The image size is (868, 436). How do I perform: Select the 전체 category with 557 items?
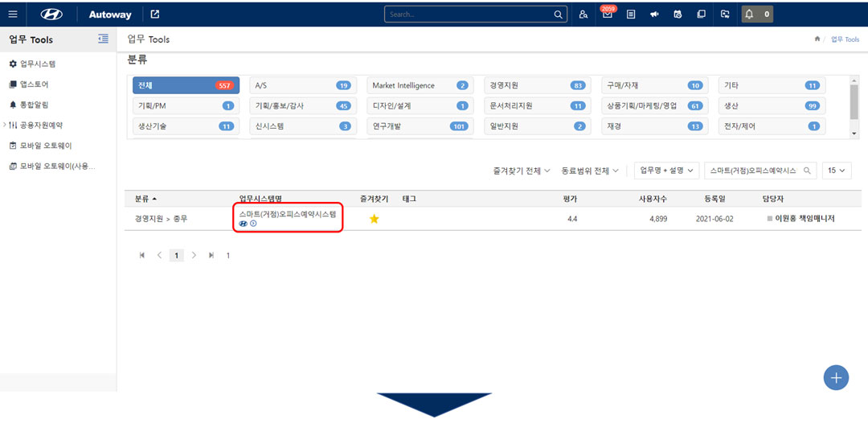coord(186,85)
